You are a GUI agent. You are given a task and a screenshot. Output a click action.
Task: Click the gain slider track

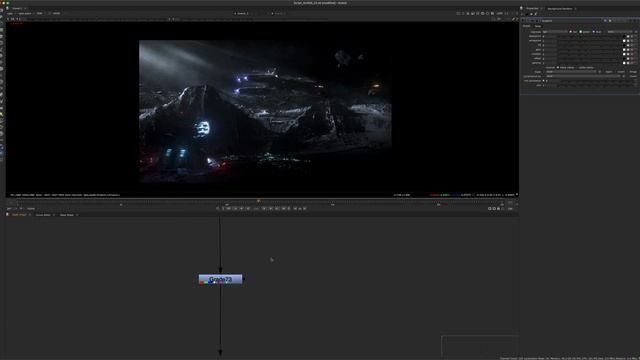[x=589, y=50]
